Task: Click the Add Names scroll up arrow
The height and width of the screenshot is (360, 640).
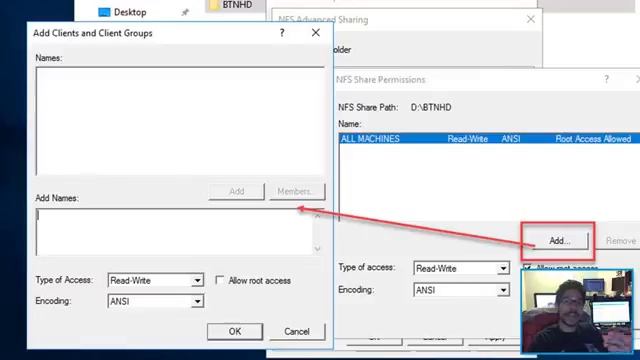Action: (318, 215)
